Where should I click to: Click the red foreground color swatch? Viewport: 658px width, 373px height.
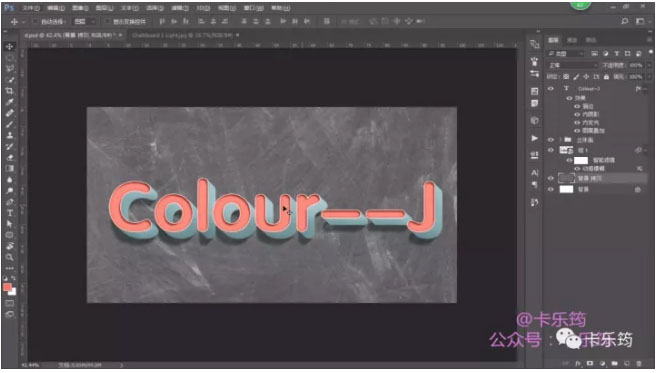pyautogui.click(x=7, y=287)
